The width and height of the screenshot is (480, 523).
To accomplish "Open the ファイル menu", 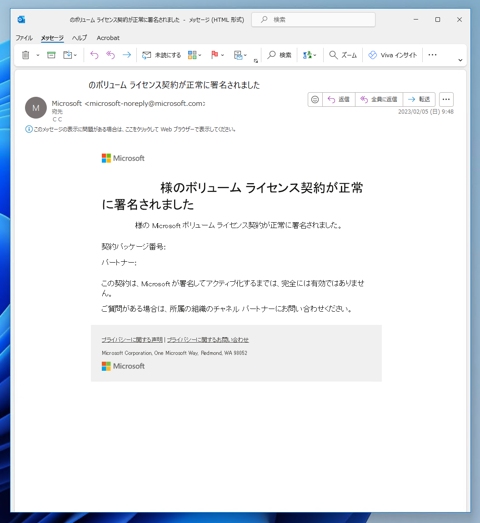I will tap(24, 38).
